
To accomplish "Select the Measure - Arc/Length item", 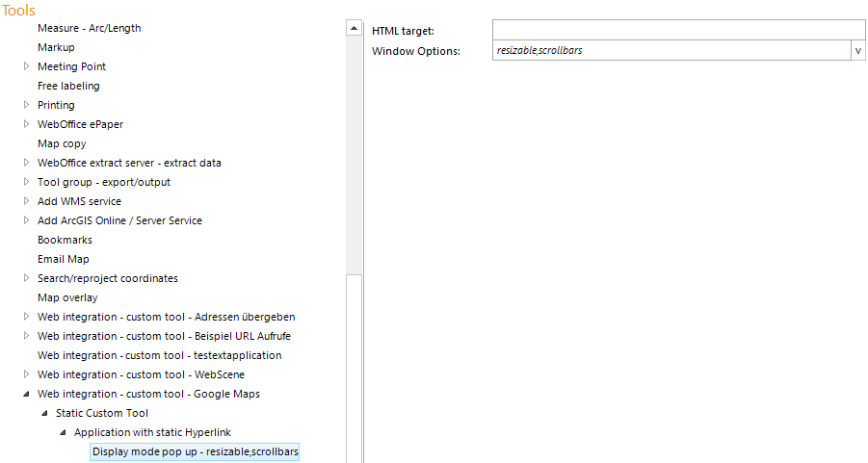I will click(x=89, y=28).
